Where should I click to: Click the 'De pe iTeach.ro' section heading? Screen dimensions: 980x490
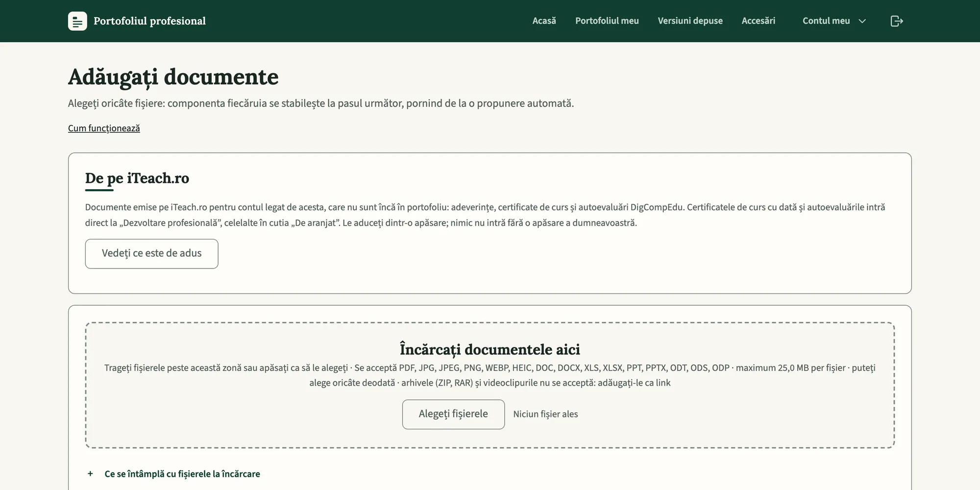click(137, 178)
